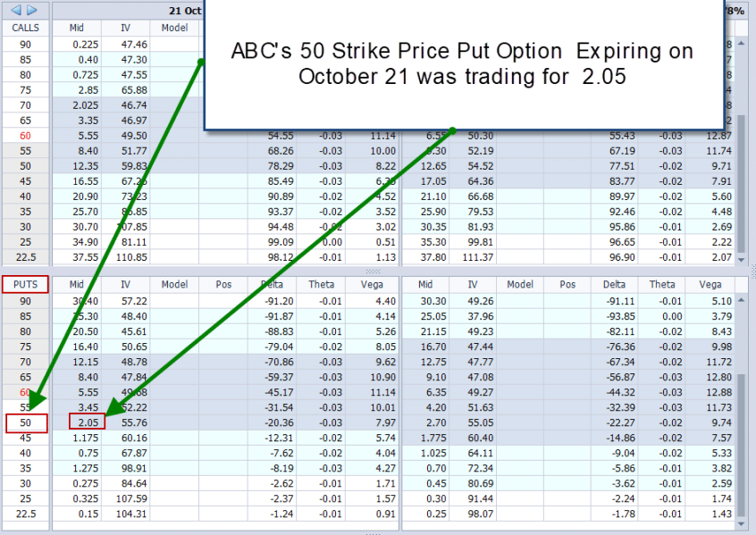Image resolution: width=756 pixels, height=535 pixels.
Task: Click the red 60 strike in the CALLS section
Action: (x=24, y=135)
